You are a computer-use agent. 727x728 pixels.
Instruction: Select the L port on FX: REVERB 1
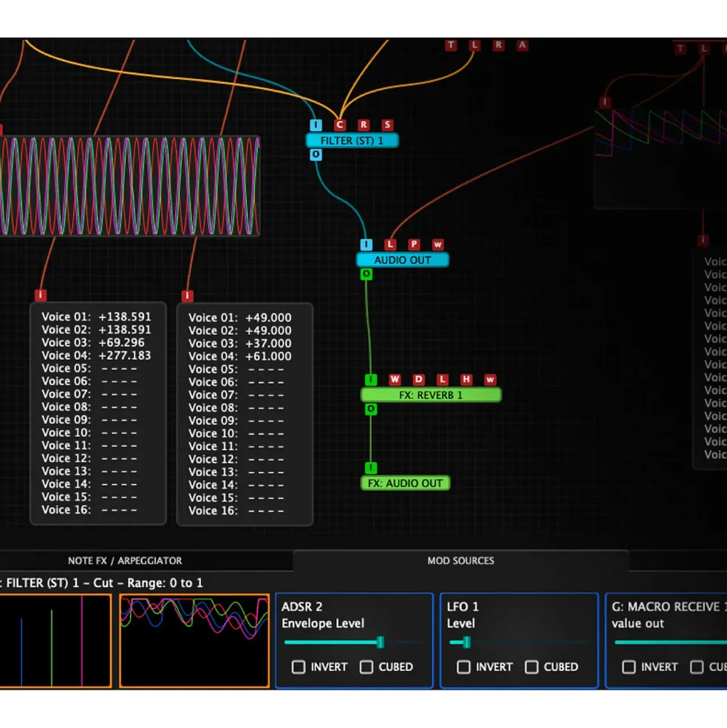pyautogui.click(x=443, y=379)
